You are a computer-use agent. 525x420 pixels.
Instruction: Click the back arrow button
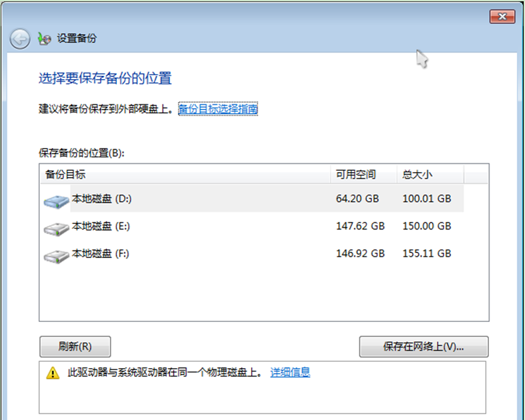pos(20,39)
